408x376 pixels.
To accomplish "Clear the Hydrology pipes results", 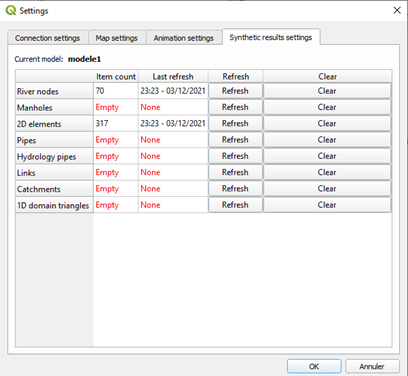I will [327, 156].
